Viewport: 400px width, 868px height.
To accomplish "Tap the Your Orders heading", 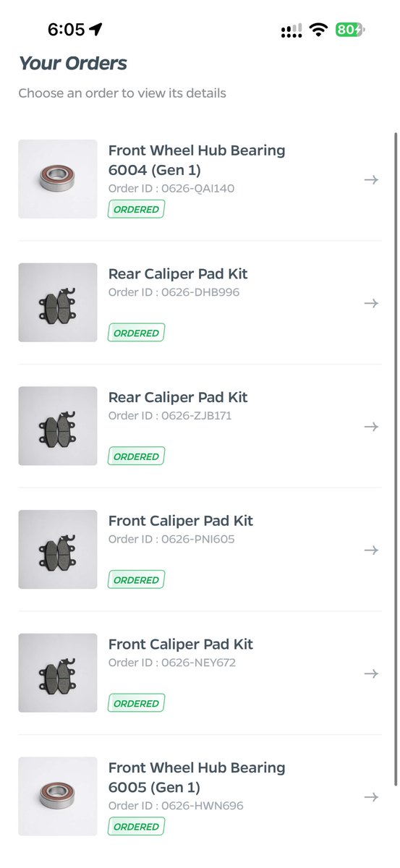I will click(73, 64).
